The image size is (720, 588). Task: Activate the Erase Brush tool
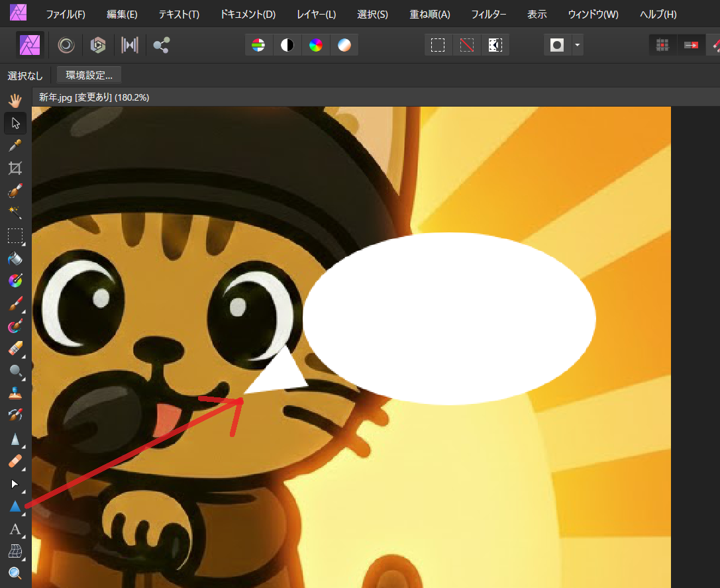15,348
